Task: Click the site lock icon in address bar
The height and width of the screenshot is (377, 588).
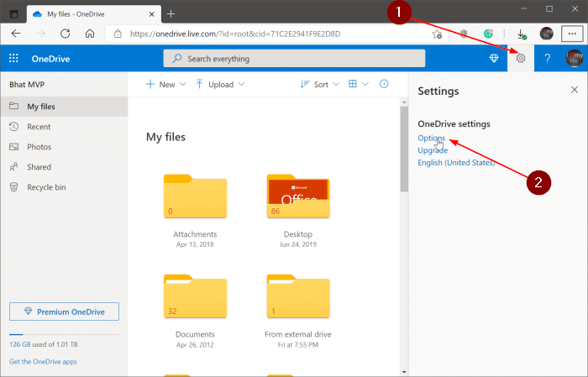Action: [118, 34]
